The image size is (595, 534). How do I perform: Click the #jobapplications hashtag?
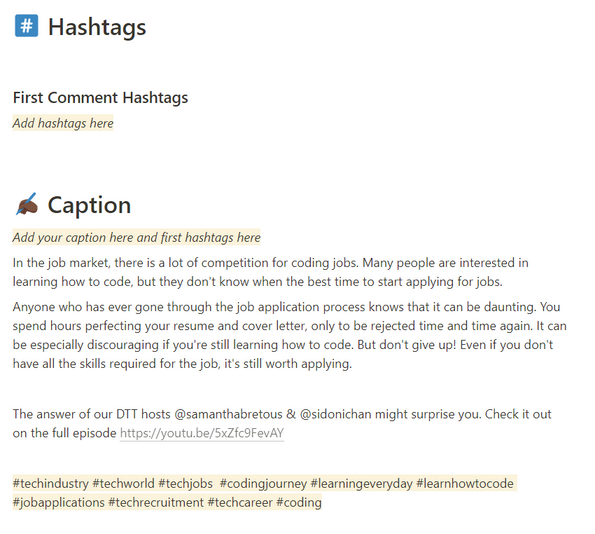point(58,502)
